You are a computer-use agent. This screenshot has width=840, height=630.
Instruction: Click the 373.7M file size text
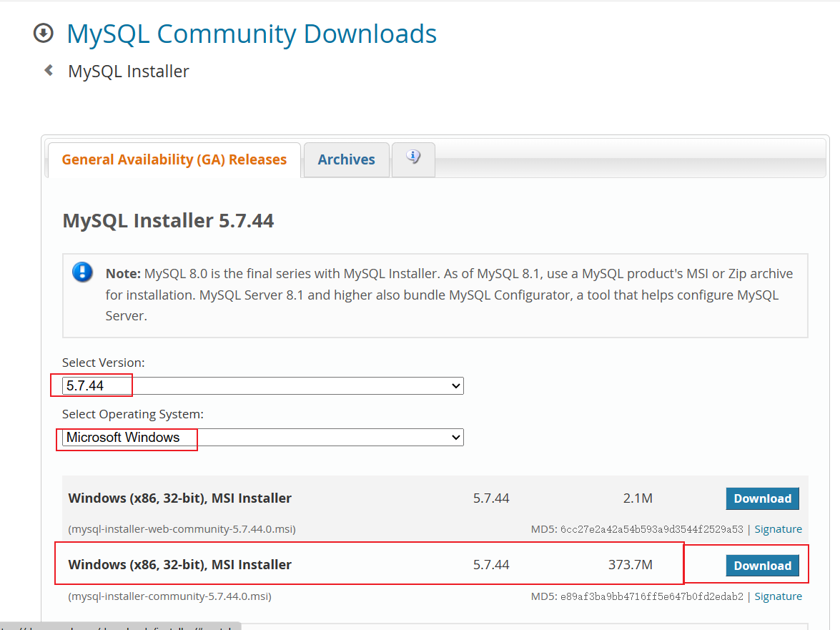point(630,565)
